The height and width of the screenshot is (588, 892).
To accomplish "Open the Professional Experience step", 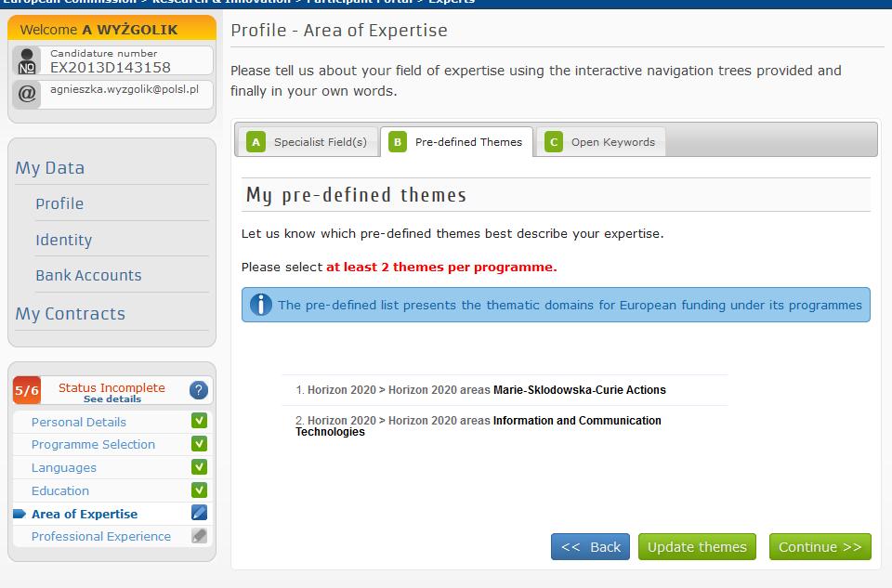I will (x=101, y=536).
